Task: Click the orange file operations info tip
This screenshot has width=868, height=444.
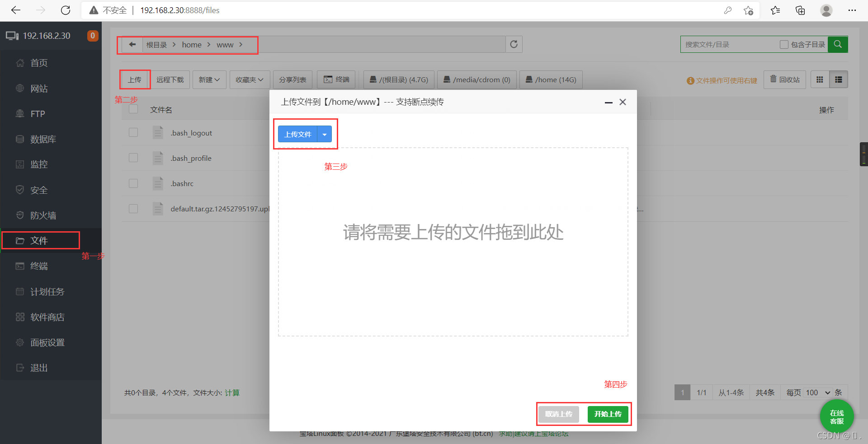Action: [722, 80]
